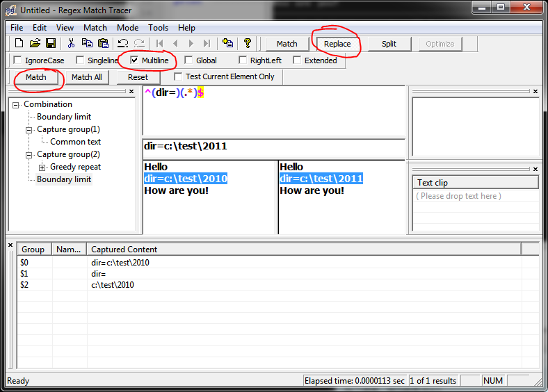Image resolution: width=548 pixels, height=392 pixels.
Task: Close the regex tree panel
Action: click(x=131, y=91)
